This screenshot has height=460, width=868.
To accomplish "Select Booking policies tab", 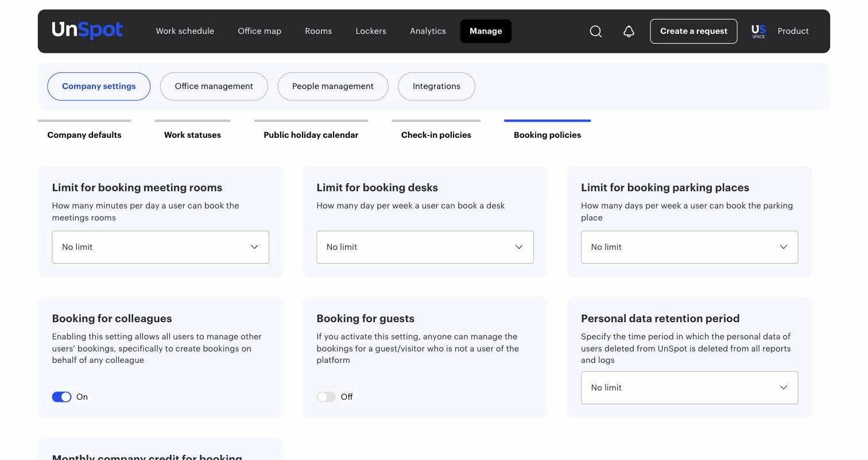I will [x=547, y=135].
